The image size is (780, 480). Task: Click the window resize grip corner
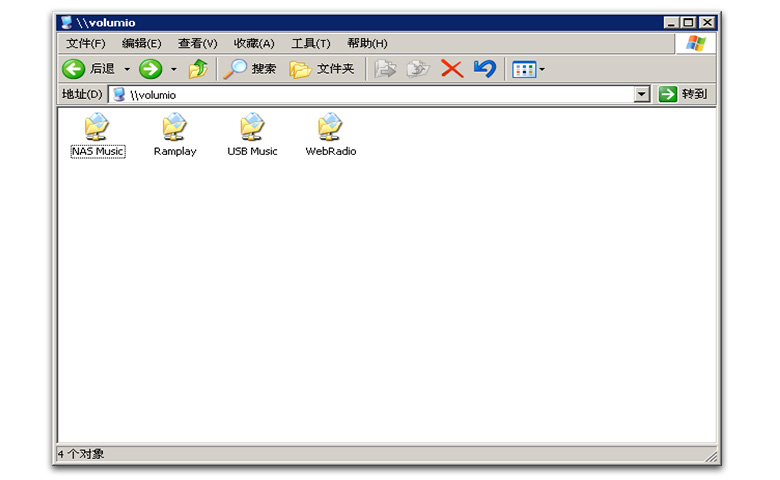pyautogui.click(x=711, y=456)
